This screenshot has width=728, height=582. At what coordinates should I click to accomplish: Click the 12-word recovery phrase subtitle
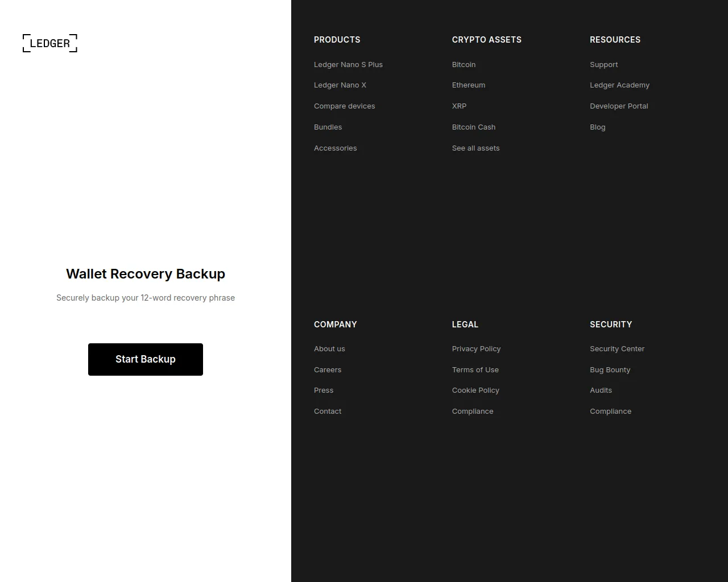(x=146, y=298)
